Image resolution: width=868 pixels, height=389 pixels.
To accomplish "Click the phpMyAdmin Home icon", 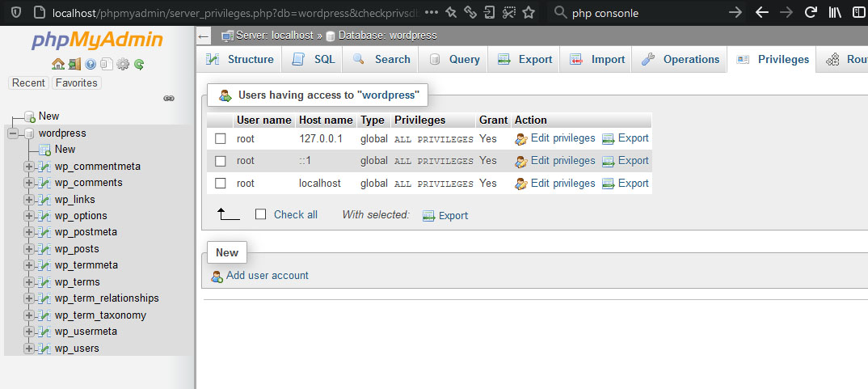I will point(58,64).
